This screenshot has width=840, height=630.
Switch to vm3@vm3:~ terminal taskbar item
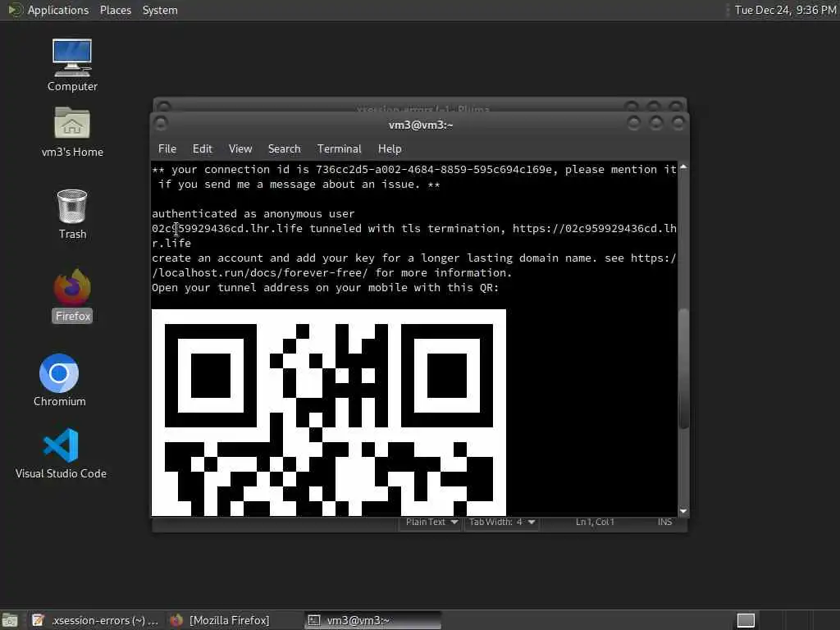373,620
